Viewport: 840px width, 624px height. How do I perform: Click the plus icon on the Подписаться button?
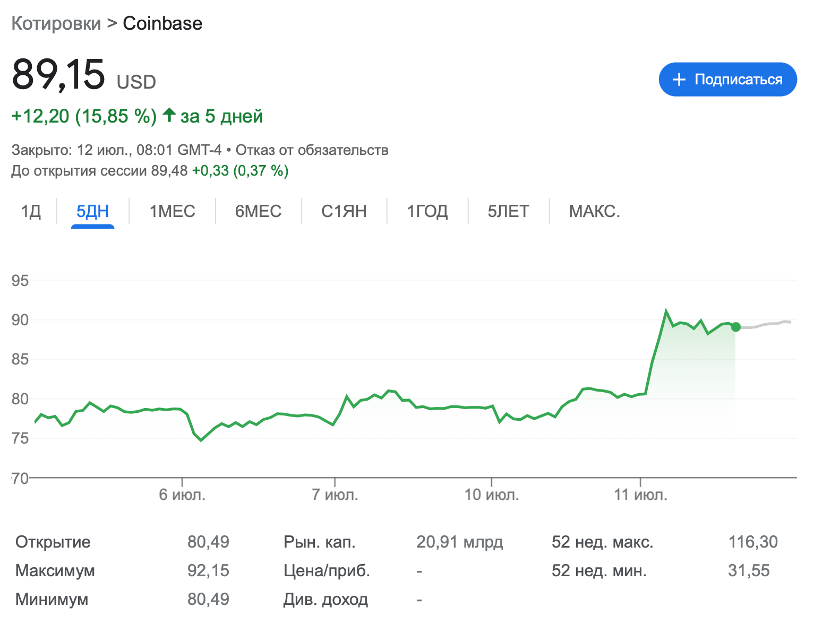[679, 80]
